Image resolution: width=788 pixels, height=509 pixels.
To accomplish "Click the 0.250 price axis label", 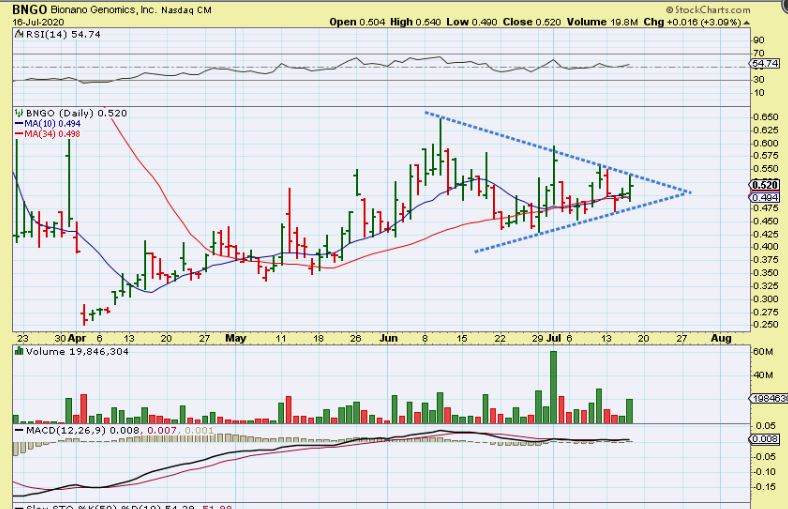I will [x=766, y=325].
